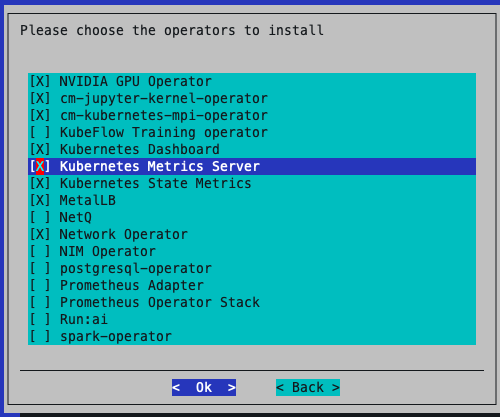Toggle the MetalLB checkbox

(x=40, y=200)
